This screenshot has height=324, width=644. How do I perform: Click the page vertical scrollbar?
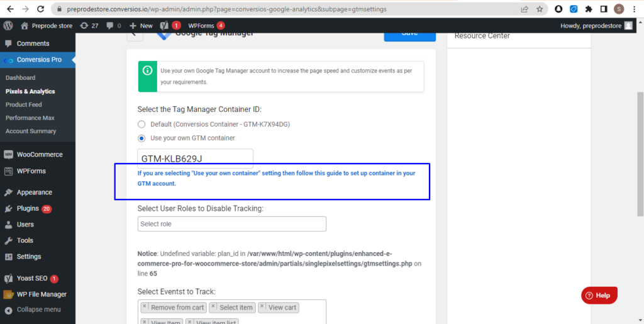tap(640, 154)
